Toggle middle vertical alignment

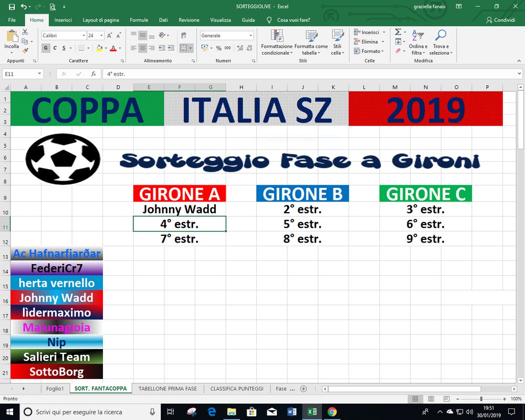(143, 35)
